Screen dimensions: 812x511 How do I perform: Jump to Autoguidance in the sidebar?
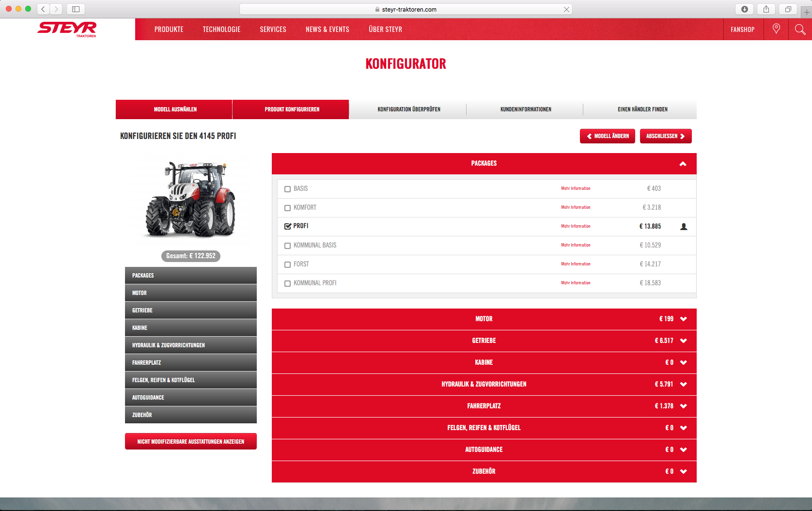[x=191, y=397]
